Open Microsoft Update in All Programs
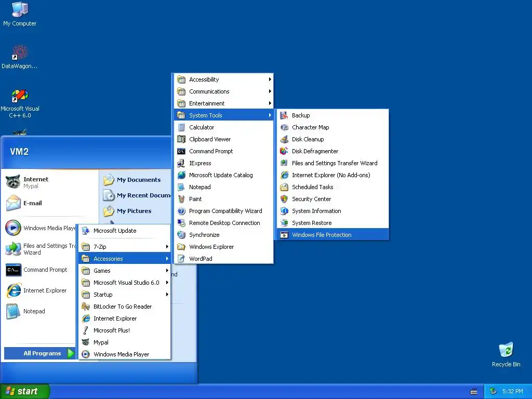532x399 pixels. click(x=125, y=231)
